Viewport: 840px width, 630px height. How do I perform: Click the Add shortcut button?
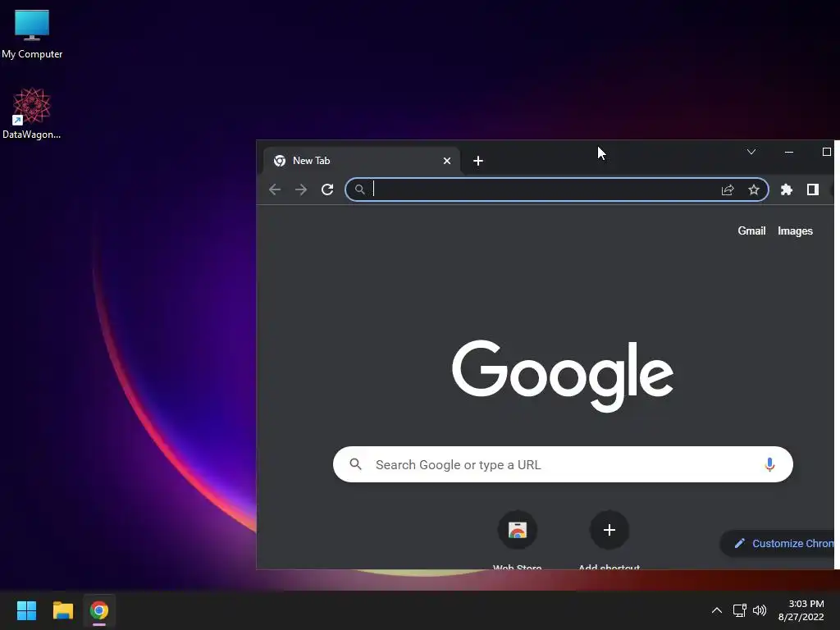[609, 540]
